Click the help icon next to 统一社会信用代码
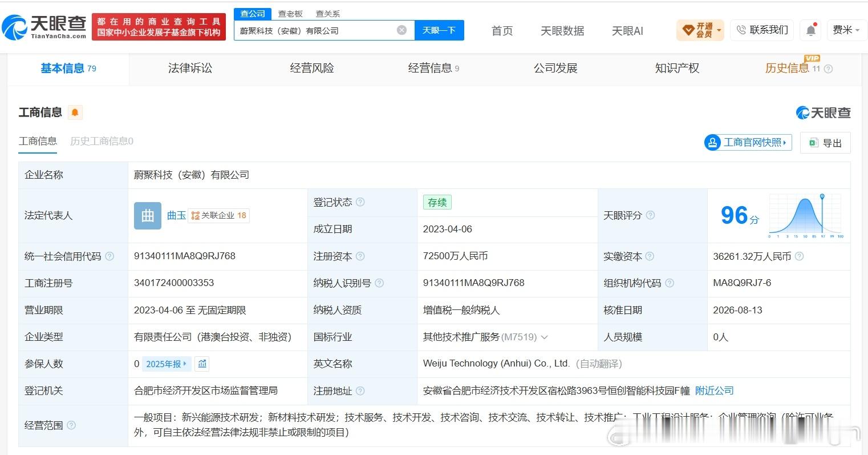Screen dimensions: 868x455 point(109,256)
